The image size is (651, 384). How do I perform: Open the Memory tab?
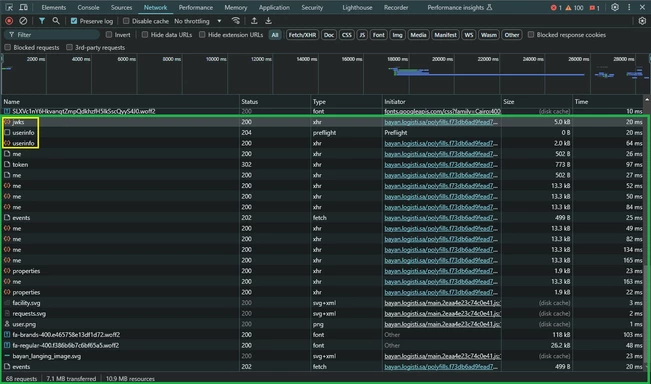(x=235, y=7)
